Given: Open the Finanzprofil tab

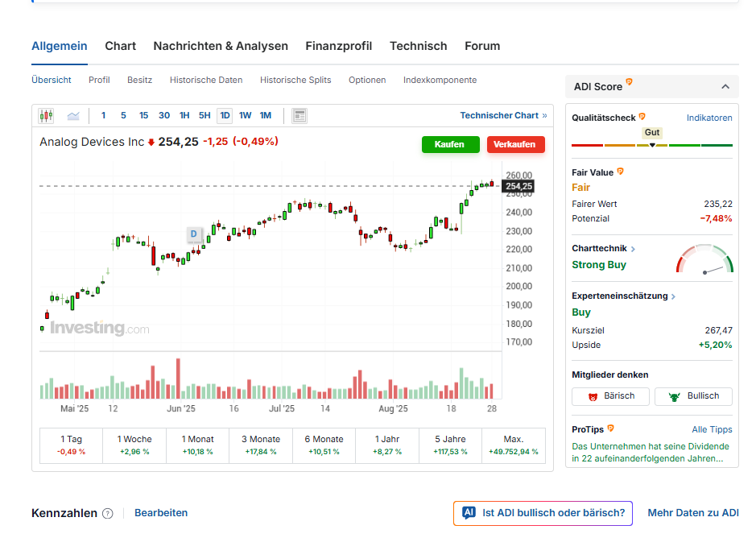Looking at the screenshot, I should [x=338, y=46].
